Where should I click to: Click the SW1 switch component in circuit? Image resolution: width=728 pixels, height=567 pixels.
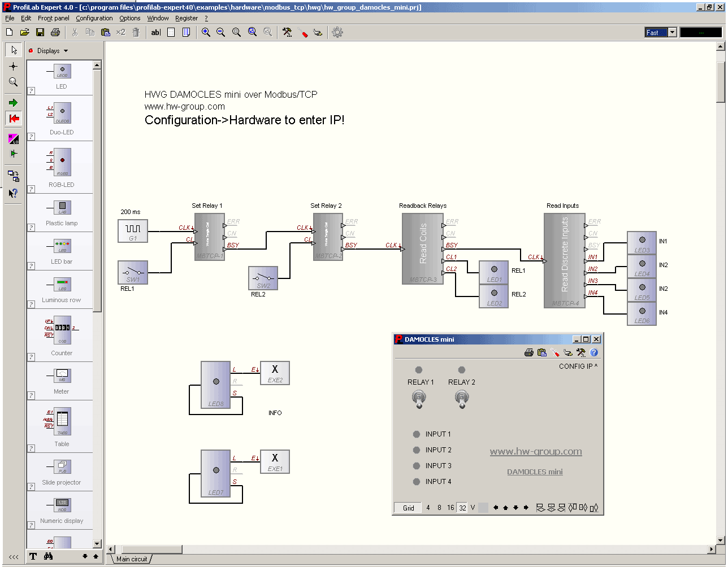tap(133, 273)
